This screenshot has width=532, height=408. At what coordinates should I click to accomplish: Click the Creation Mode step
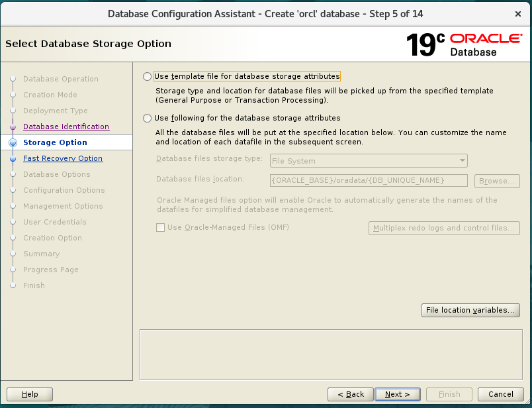50,95
